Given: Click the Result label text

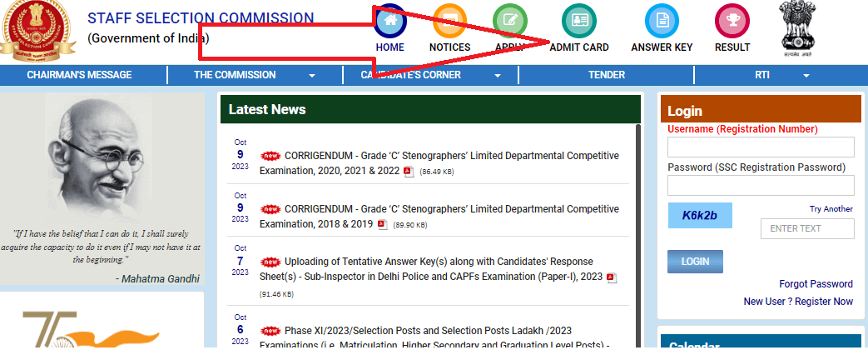Looking at the screenshot, I should (732, 47).
